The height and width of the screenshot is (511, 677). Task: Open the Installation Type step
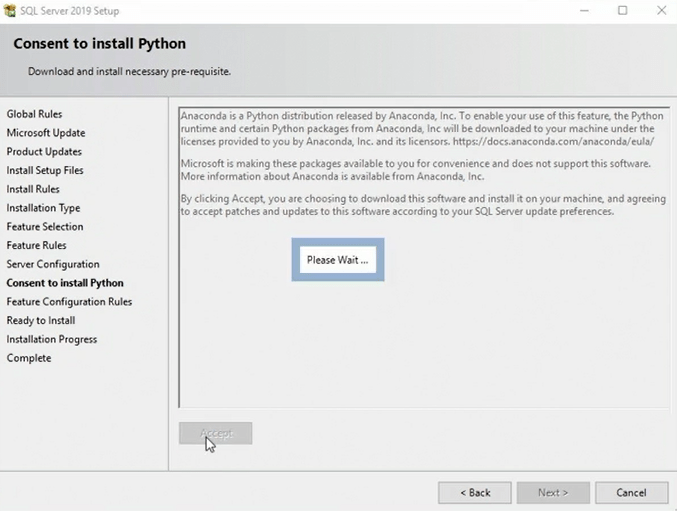[43, 208]
